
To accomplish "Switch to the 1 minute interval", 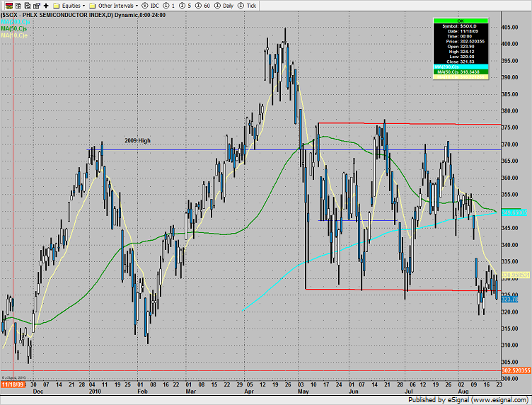I will pos(169,6).
